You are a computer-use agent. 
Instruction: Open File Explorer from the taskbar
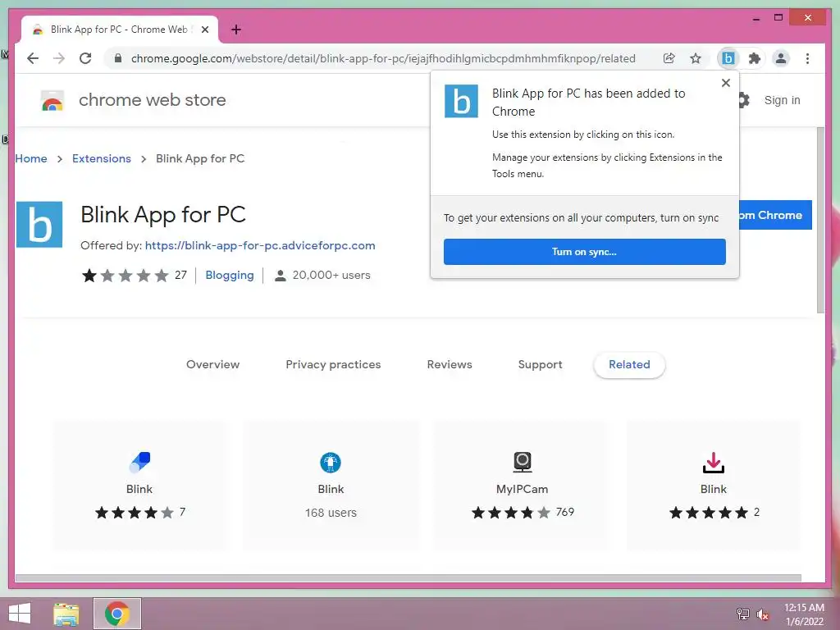click(66, 614)
